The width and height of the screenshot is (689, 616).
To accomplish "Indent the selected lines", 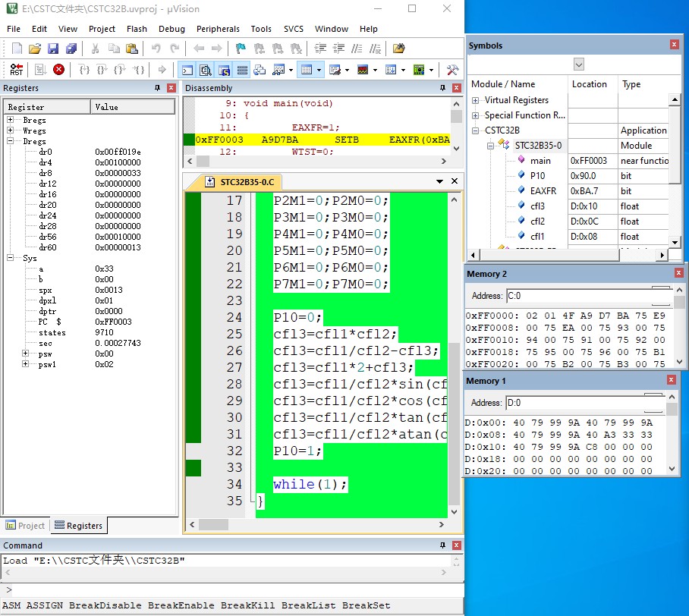I will coord(320,49).
